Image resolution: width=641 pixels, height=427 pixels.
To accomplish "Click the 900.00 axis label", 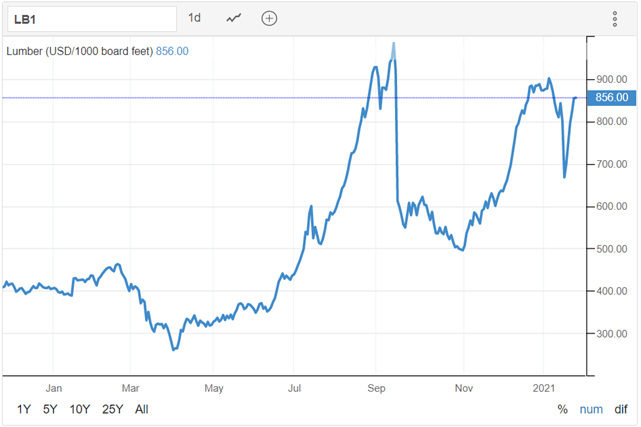I will point(612,79).
